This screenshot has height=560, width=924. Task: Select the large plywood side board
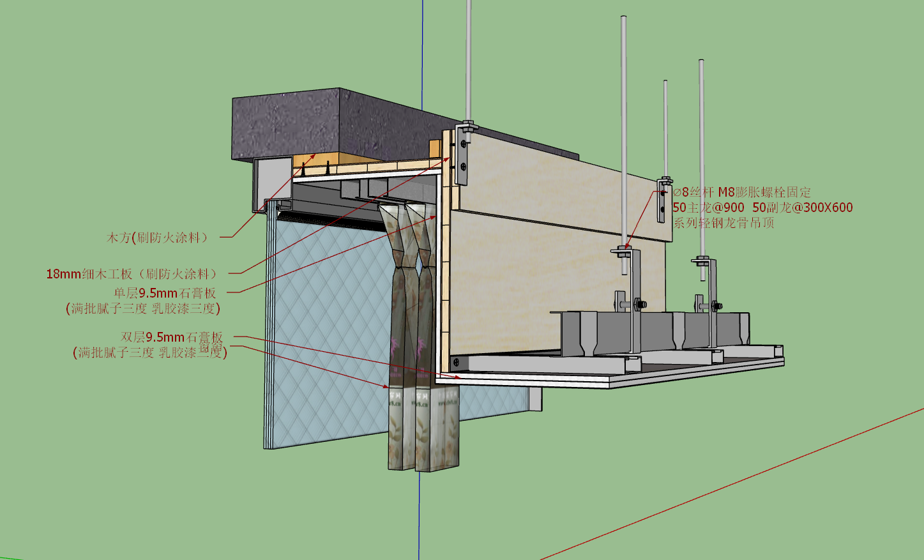point(556,255)
